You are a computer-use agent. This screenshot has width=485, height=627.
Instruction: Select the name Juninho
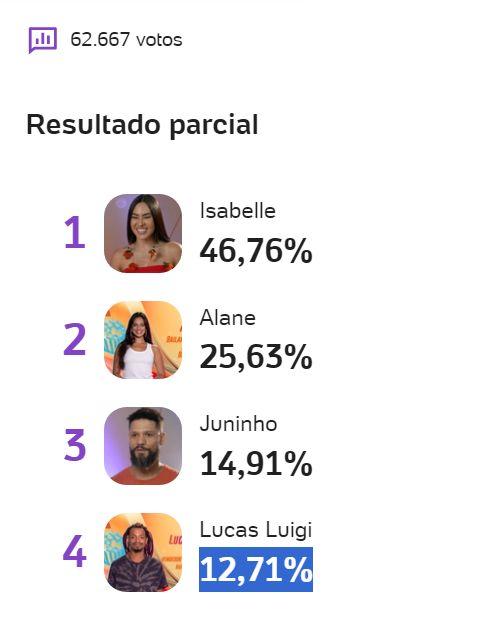(238, 424)
